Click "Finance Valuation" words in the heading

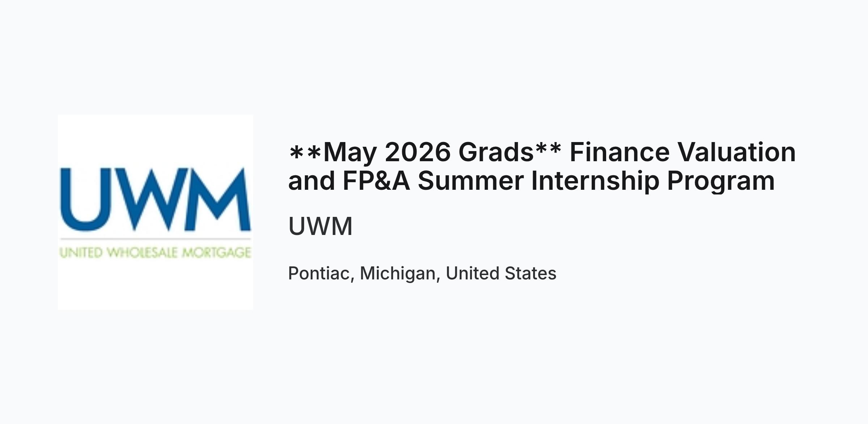coord(683,152)
